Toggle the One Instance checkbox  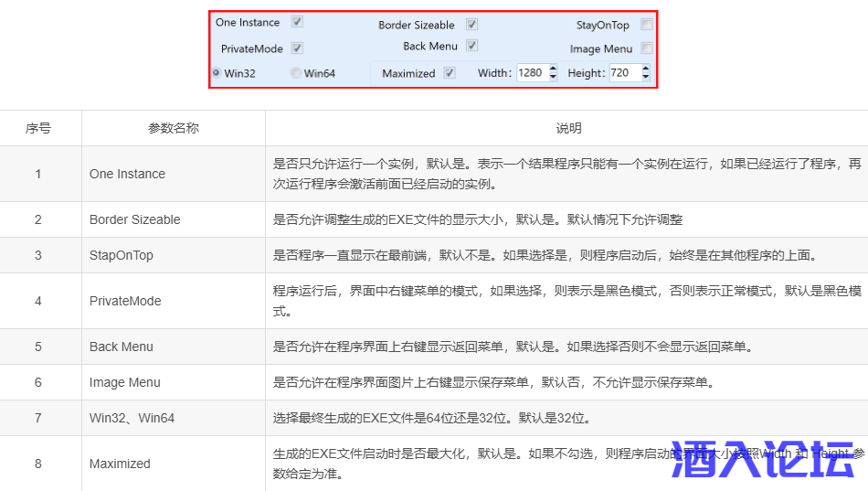[x=297, y=22]
